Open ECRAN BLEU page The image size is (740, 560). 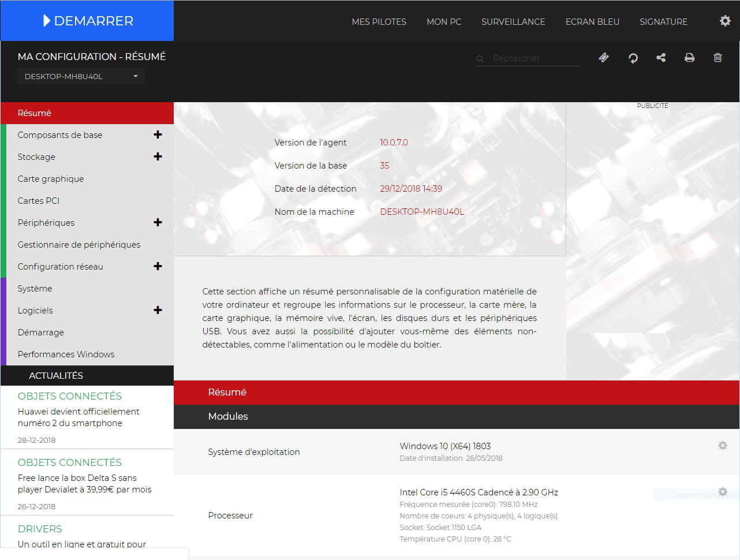pyautogui.click(x=592, y=22)
